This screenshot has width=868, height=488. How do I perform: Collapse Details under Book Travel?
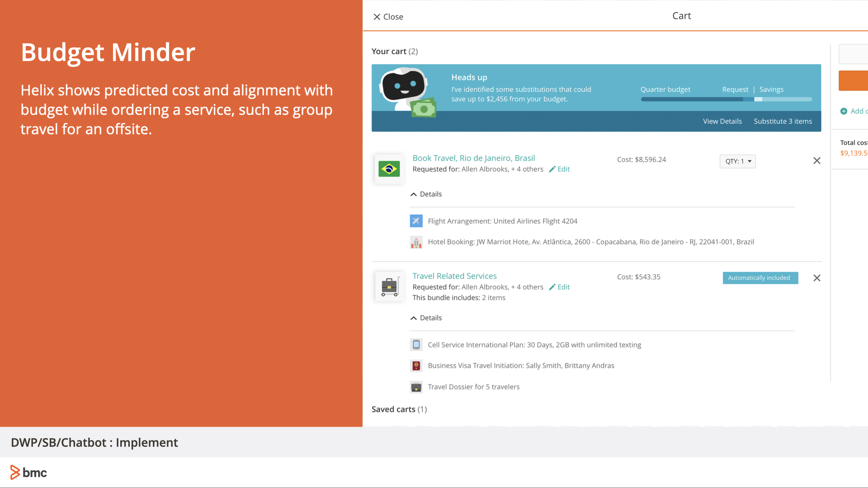pyautogui.click(x=425, y=194)
